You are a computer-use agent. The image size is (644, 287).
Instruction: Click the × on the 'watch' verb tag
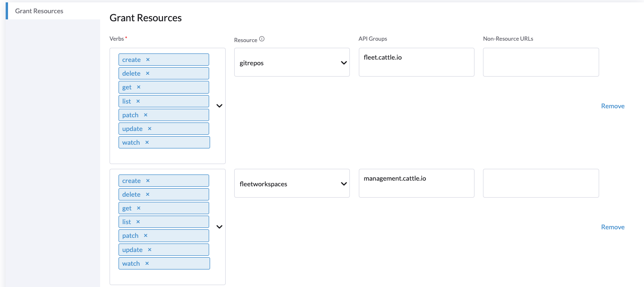tap(147, 142)
